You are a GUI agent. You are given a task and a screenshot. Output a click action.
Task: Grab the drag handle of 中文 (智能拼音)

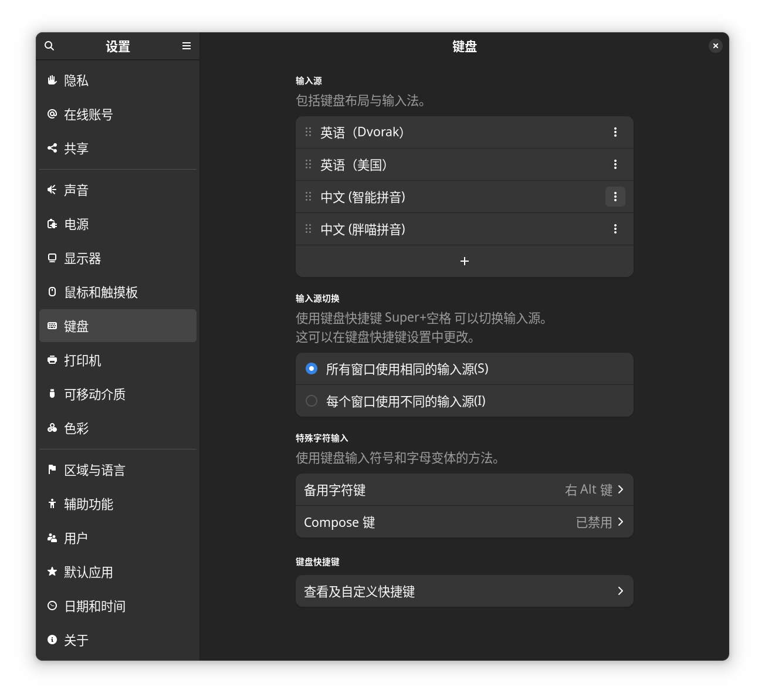(308, 197)
